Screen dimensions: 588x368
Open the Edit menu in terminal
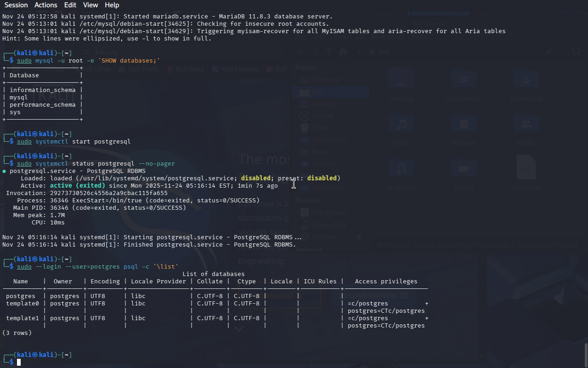(70, 5)
